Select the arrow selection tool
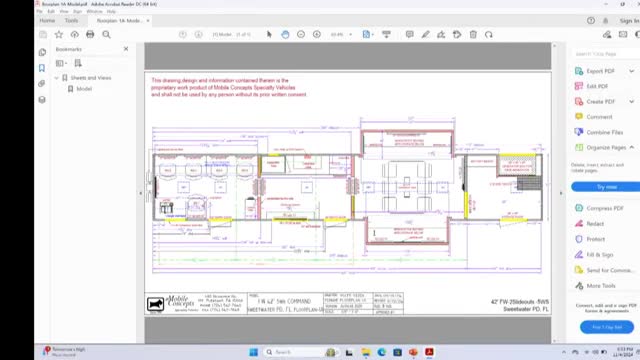 point(269,35)
